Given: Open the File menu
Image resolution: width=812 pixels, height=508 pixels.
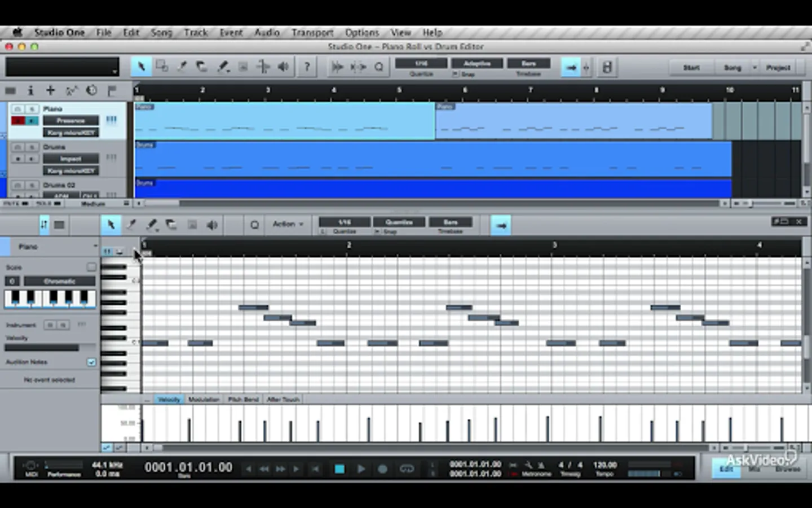Looking at the screenshot, I should point(104,33).
